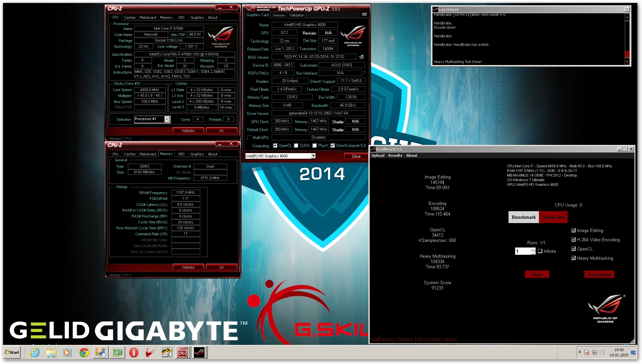
Task: Click the Log Output scrollbar down arrow
Action: (627, 61)
